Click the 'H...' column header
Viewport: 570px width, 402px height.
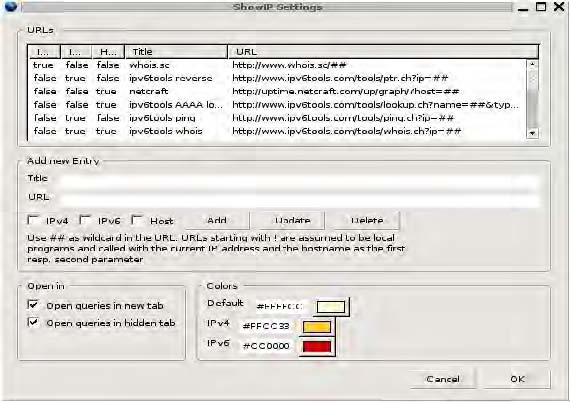tap(108, 52)
